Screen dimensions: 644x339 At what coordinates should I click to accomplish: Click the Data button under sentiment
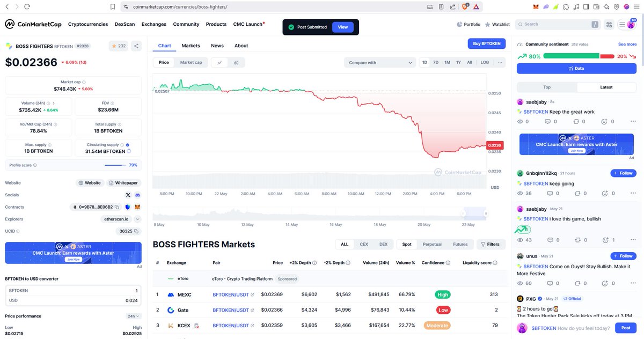pos(576,69)
